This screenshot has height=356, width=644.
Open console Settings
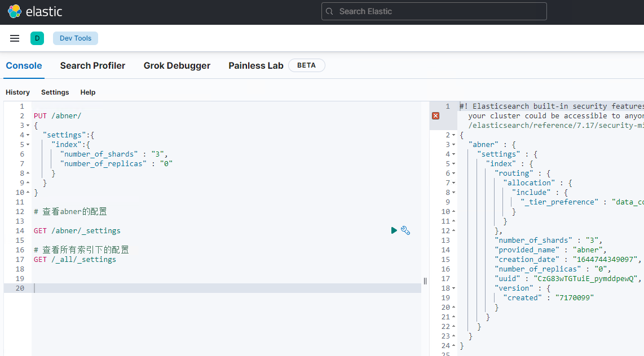pos(55,92)
